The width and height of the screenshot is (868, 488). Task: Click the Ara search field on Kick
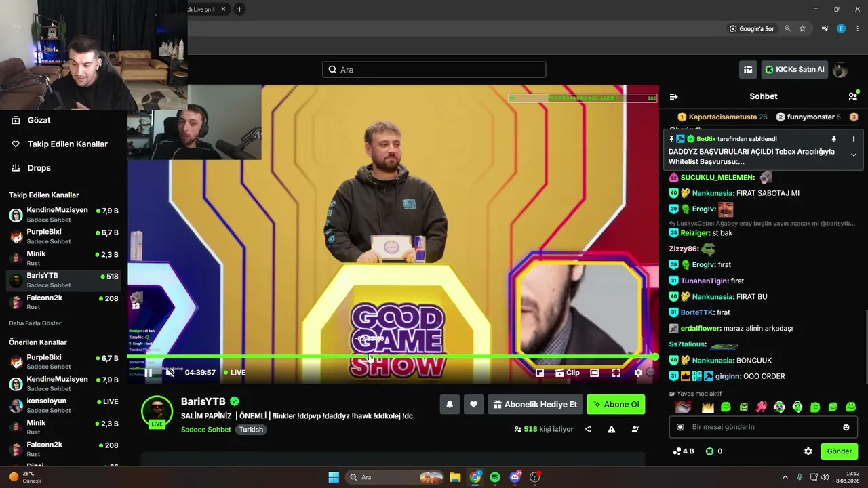pyautogui.click(x=434, y=70)
